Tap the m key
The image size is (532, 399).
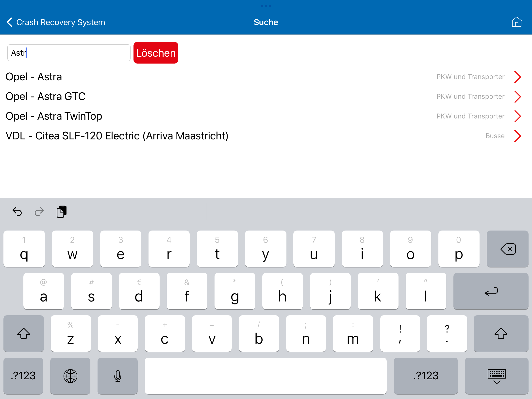coord(353,333)
